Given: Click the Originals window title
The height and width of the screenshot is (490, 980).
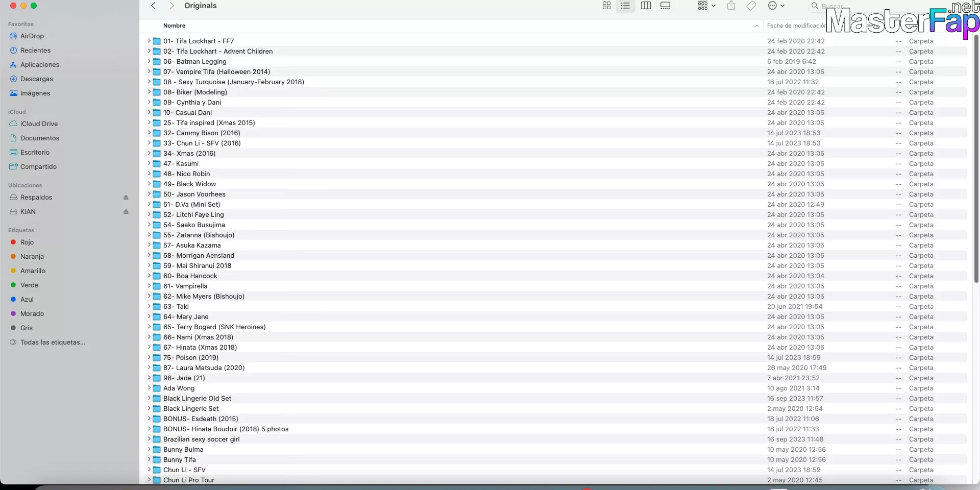Looking at the screenshot, I should coord(200,6).
